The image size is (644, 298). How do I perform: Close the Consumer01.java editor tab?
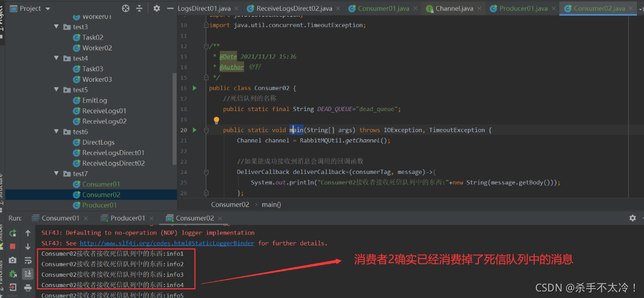[x=415, y=9]
